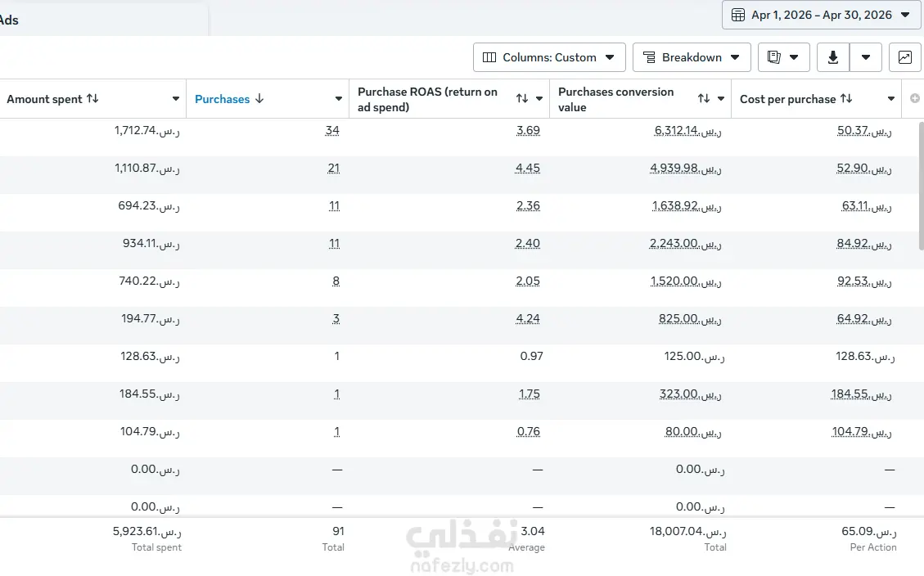This screenshot has height=576, width=924.
Task: Open Purchase ROAS column options arrow
Action: point(539,98)
